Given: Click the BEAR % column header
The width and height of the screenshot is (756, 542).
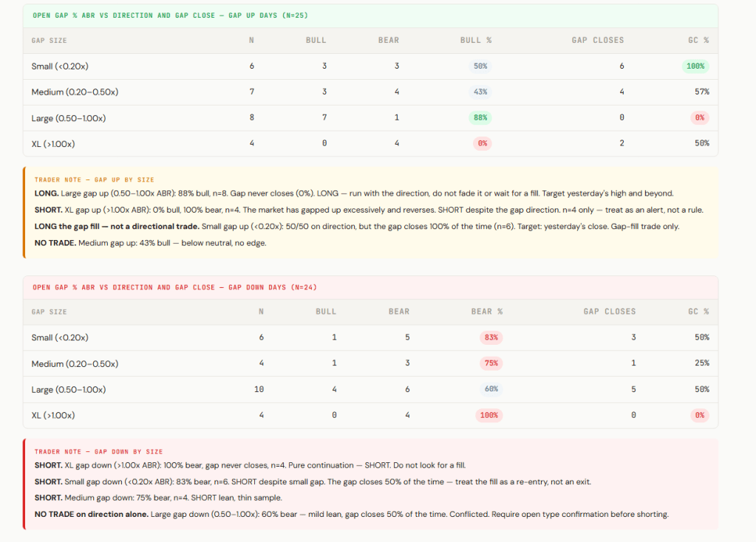Looking at the screenshot, I should pyautogui.click(x=486, y=312).
